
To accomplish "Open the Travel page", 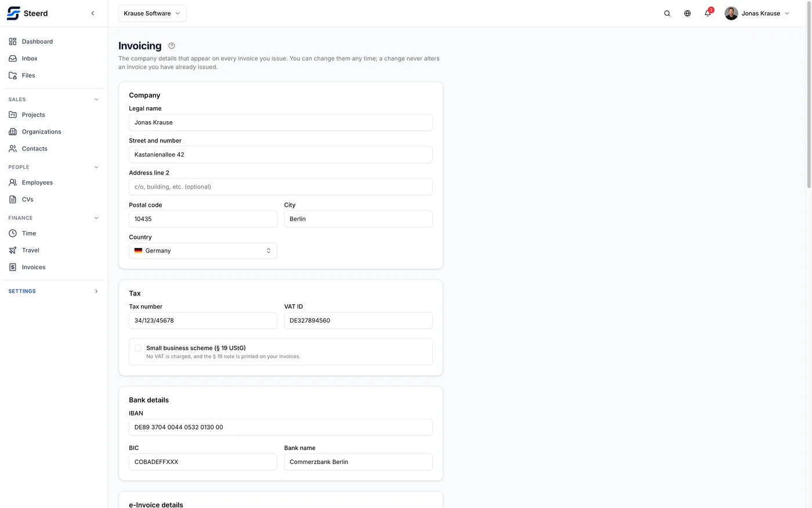I will click(x=53, y=250).
